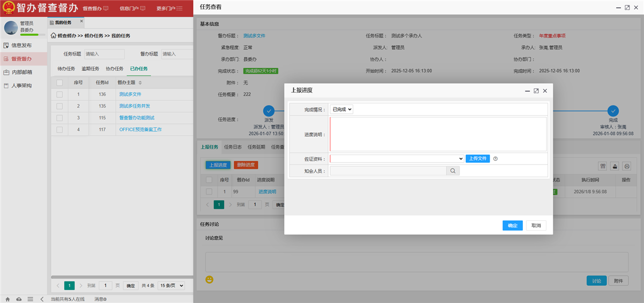The width and height of the screenshot is (644, 303).
Task: Click the home icon in bottom status bar
Action: point(8,299)
